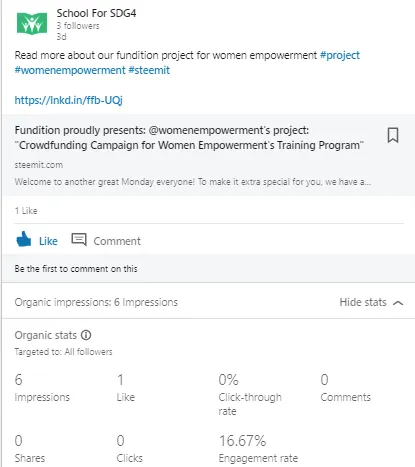Open the #project hashtag
The image size is (415, 467).
click(x=340, y=55)
